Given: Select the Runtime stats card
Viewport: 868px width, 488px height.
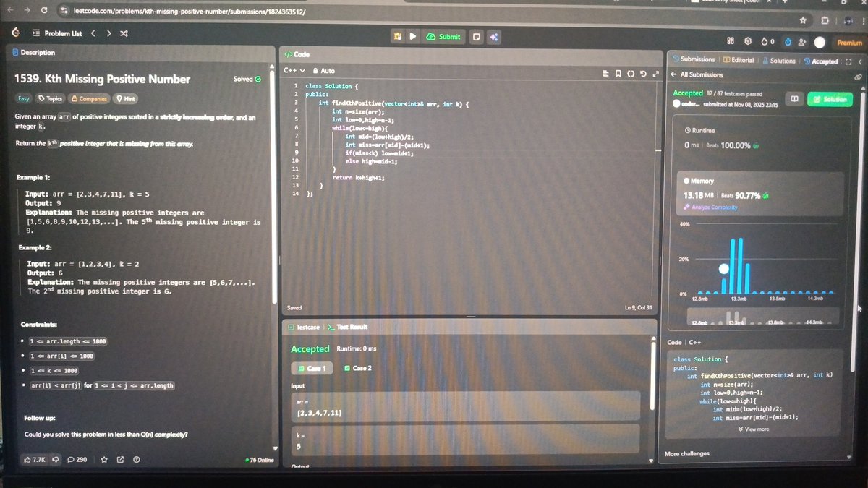Looking at the screenshot, I should tap(759, 139).
